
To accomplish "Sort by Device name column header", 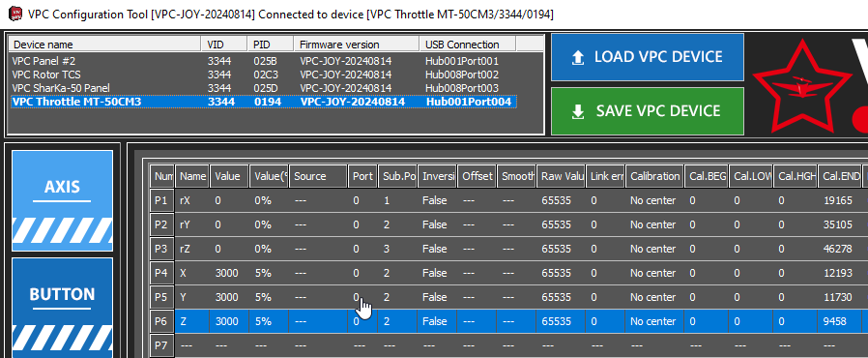I will tap(105, 45).
